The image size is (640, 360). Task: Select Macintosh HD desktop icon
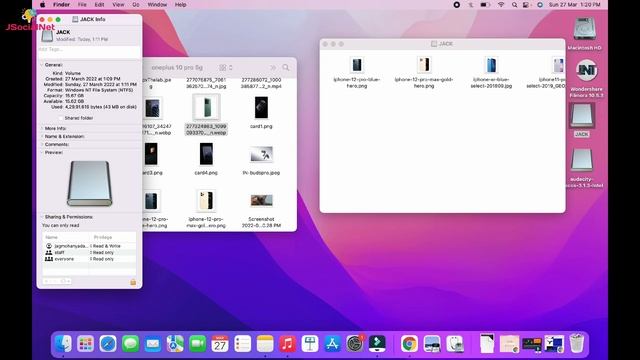tap(584, 33)
